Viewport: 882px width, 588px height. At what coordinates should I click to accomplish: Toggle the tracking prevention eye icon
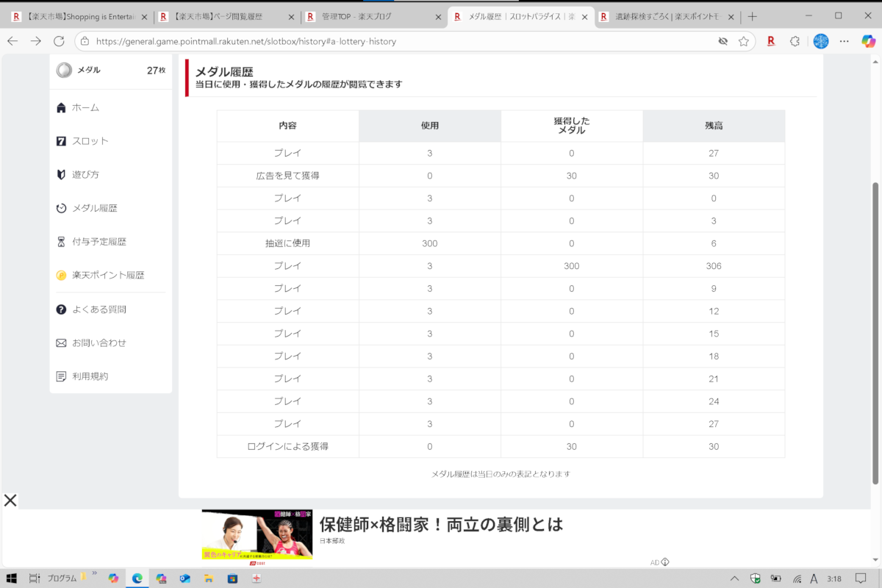(x=723, y=41)
